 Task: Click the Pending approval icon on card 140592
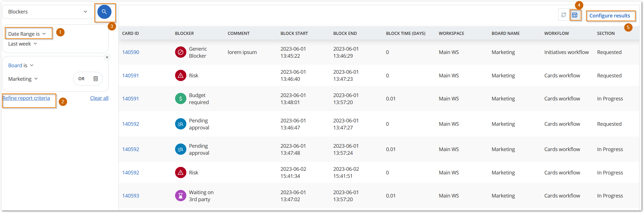point(180,124)
